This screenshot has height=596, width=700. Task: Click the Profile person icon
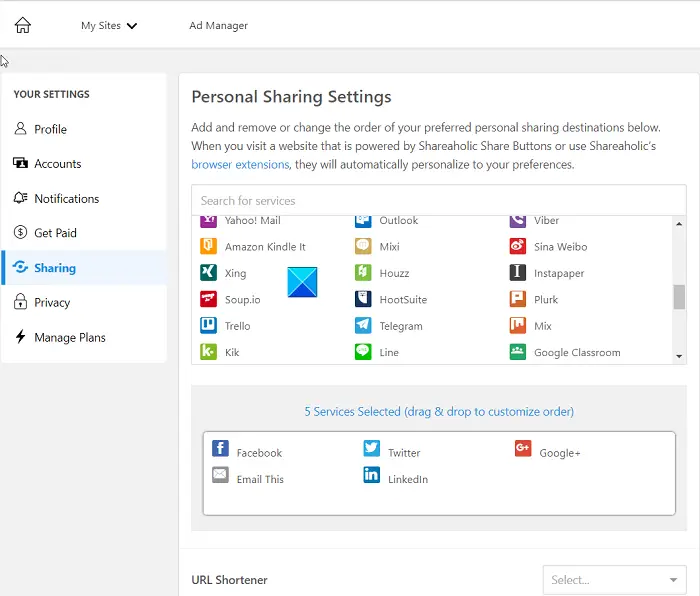pyautogui.click(x=20, y=129)
